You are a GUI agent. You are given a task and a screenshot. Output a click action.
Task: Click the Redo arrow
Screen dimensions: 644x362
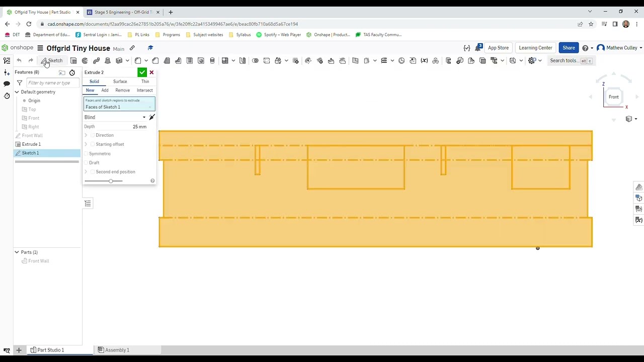pyautogui.click(x=31, y=60)
